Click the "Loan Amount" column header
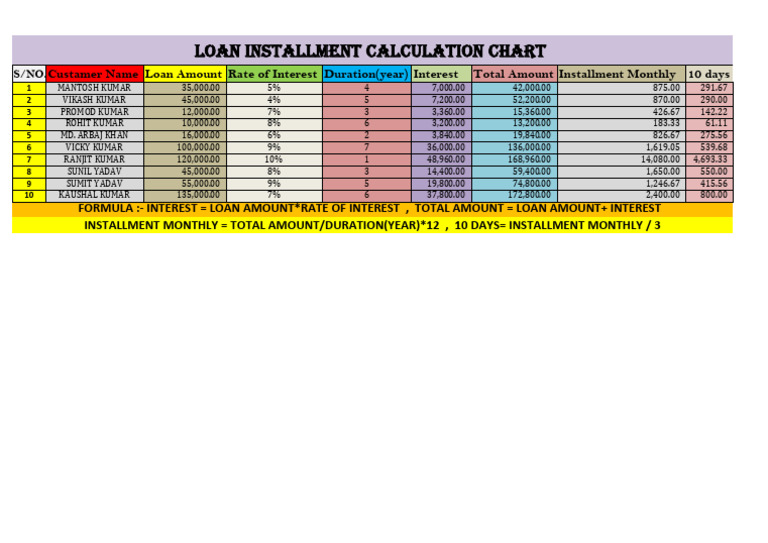The width and height of the screenshot is (768, 543). coord(185,74)
